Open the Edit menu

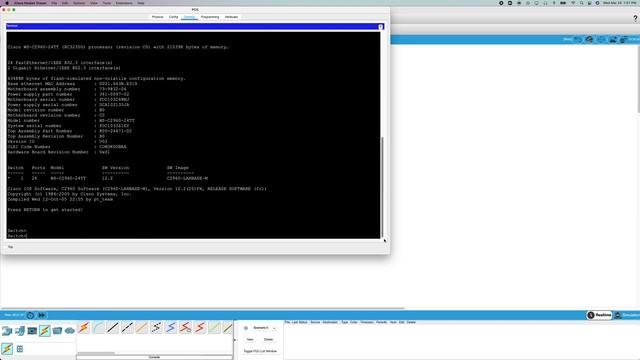pyautogui.click(x=65, y=3)
